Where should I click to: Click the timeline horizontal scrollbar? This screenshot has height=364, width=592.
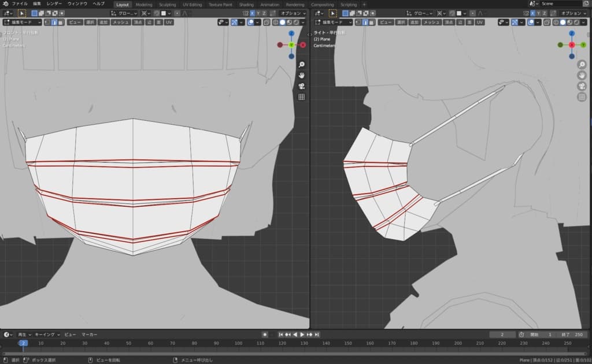click(x=295, y=354)
